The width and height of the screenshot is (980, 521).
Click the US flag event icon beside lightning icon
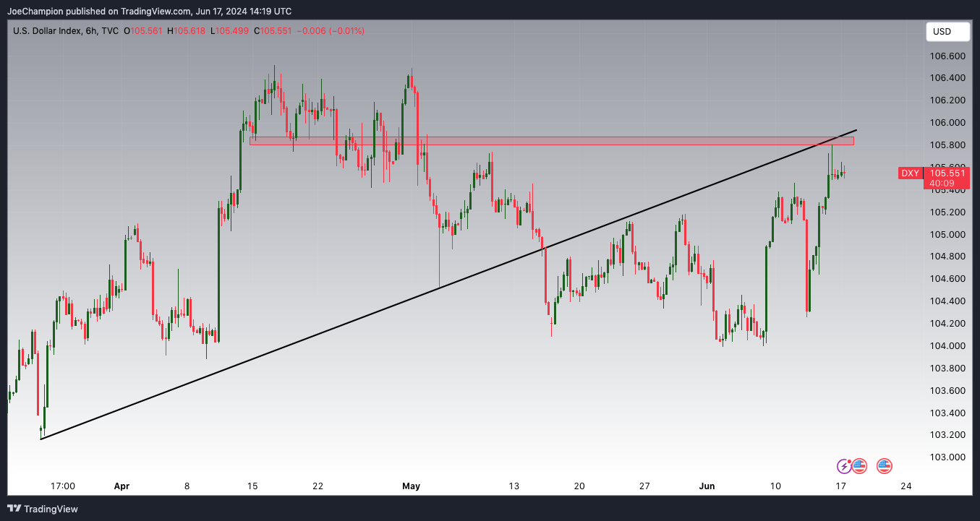[x=859, y=466]
